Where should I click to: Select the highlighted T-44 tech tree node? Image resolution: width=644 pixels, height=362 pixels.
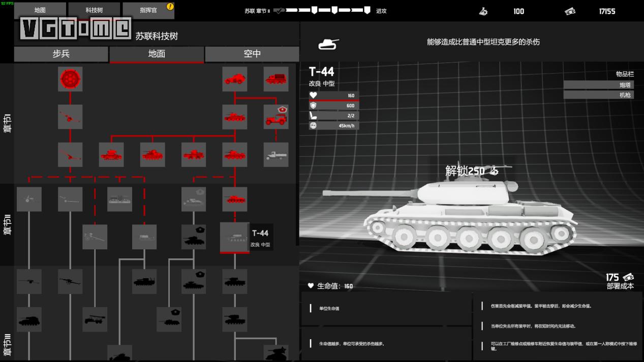click(x=235, y=237)
